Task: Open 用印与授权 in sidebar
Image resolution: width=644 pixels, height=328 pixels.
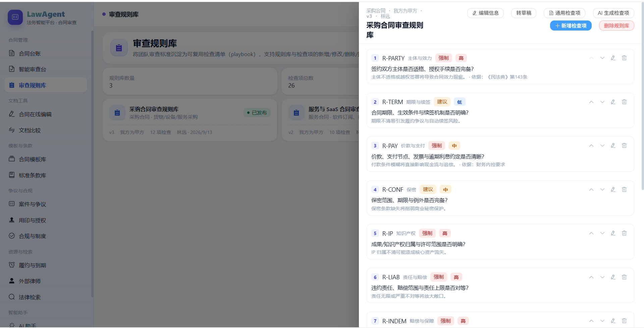Action: click(x=46, y=220)
